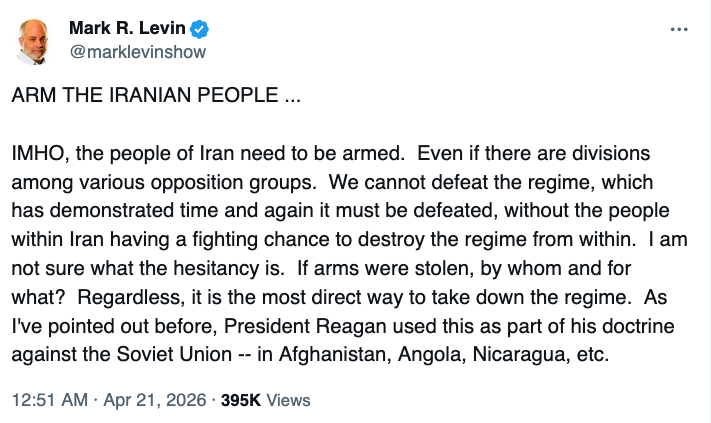
Task: Open the three-dot more options menu
Action: 680,29
